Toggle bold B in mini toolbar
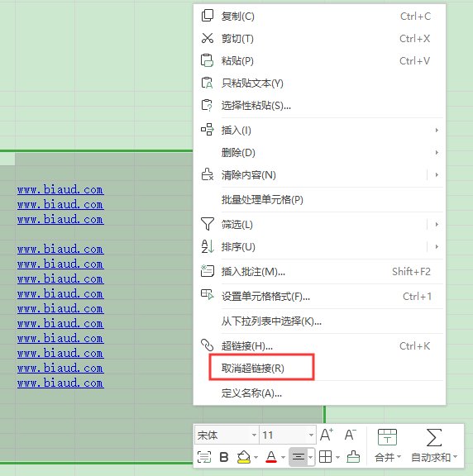 click(x=224, y=457)
